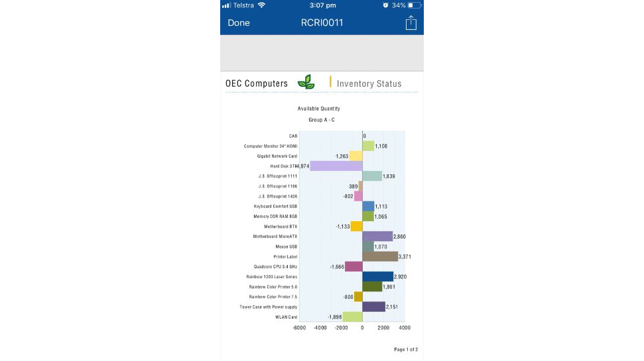
Task: Tap the Memory DDR RAM 8GB bar
Action: pyautogui.click(x=368, y=216)
